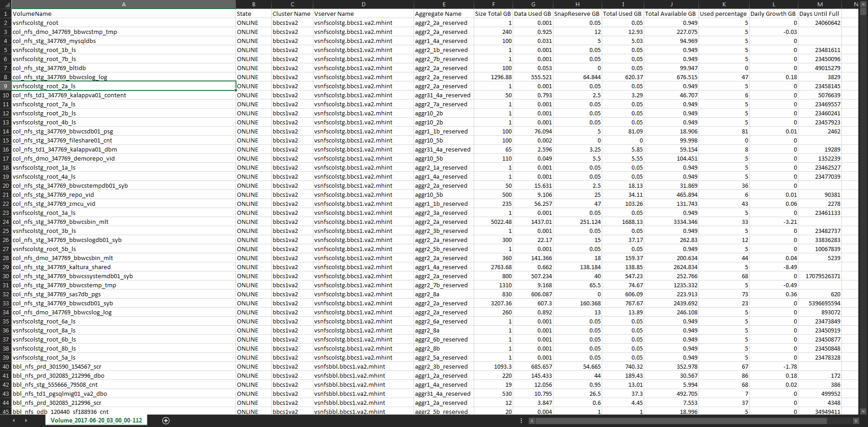Viewport: 868px width, 427px height.
Task: Click the Vserver Name header cell
Action: (x=363, y=14)
